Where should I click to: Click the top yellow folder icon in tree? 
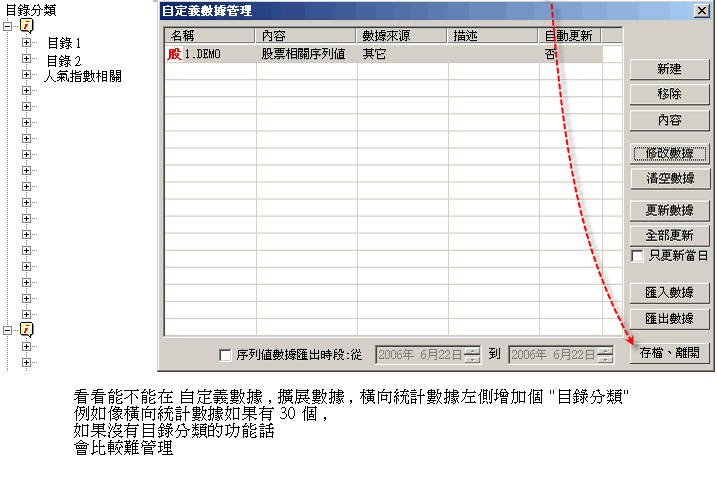pos(28,27)
